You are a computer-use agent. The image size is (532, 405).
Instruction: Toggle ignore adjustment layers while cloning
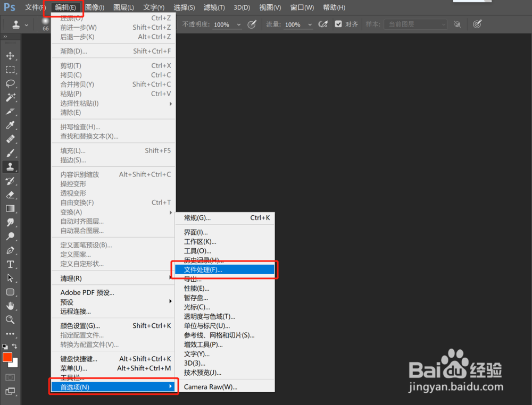(458, 24)
